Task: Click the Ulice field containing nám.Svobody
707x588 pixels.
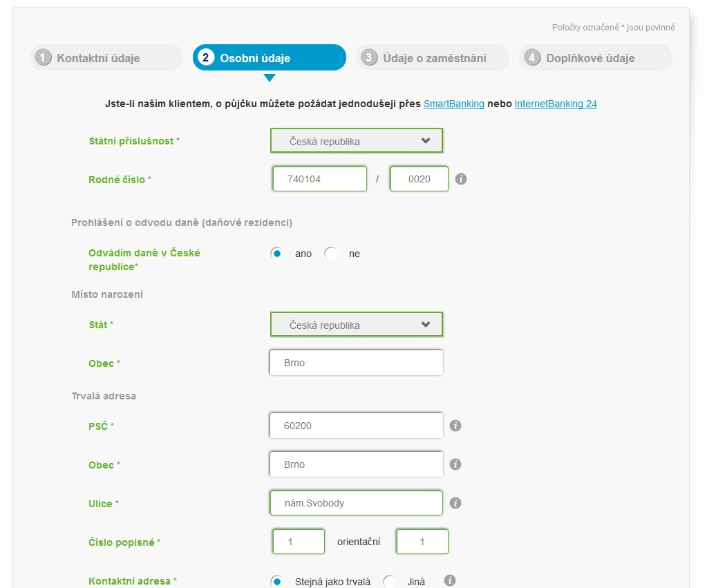Action: [x=356, y=503]
